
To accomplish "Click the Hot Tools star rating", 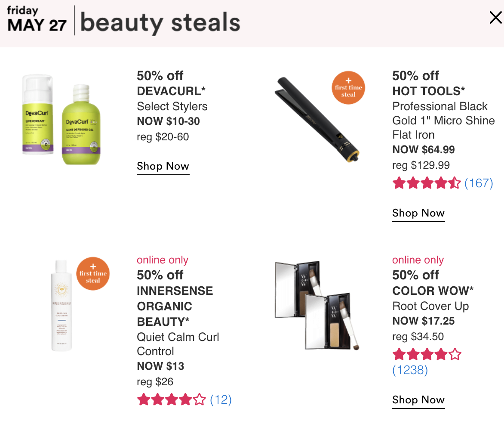I will pyautogui.click(x=427, y=183).
